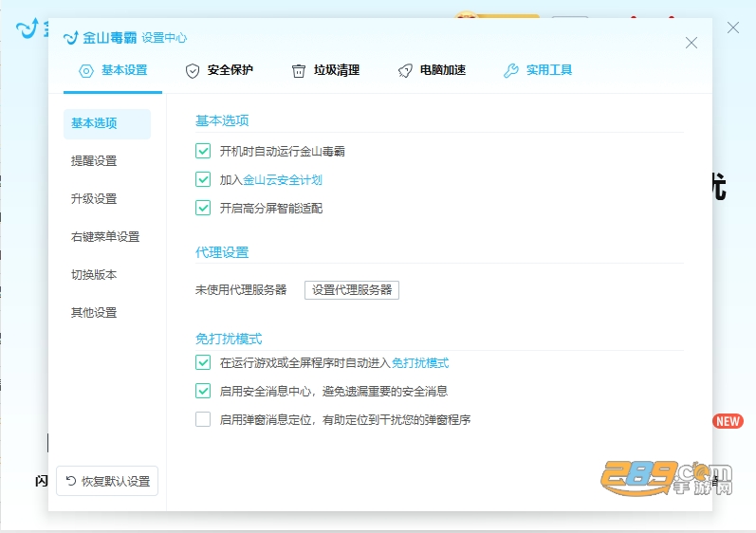Click the wrench icon beside 实用工具
The width and height of the screenshot is (756, 533).
point(511,71)
